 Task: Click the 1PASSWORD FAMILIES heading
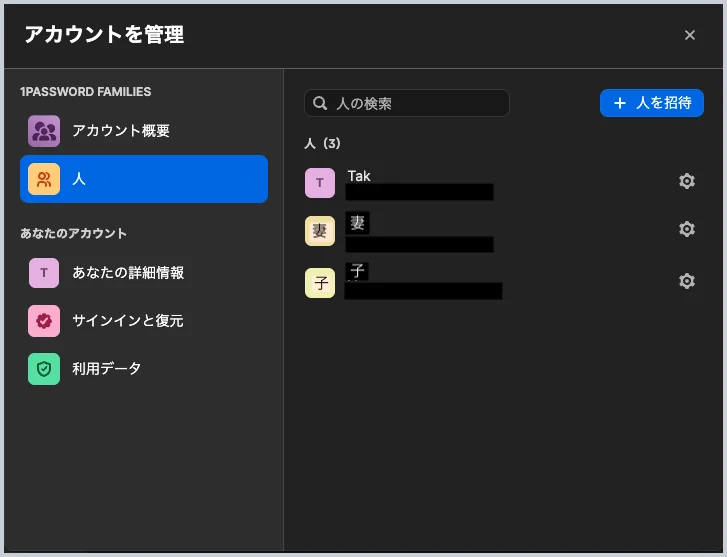pos(86,92)
